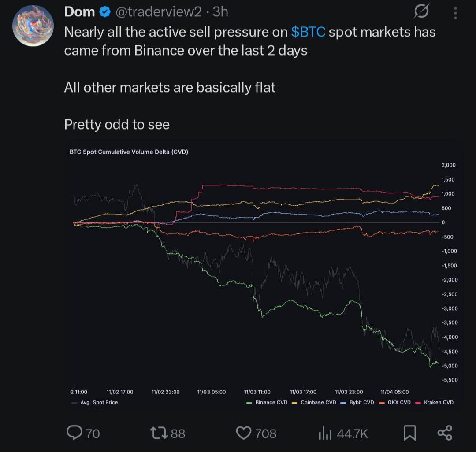Image resolution: width=476 pixels, height=452 pixels.
Task: View analytics via bar chart icon
Action: (x=325, y=433)
